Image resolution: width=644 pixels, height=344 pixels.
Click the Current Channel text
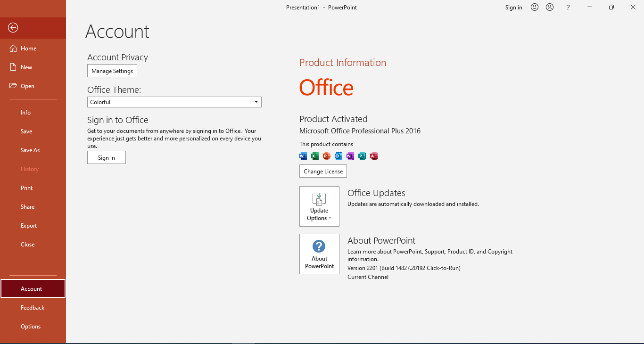pos(368,277)
